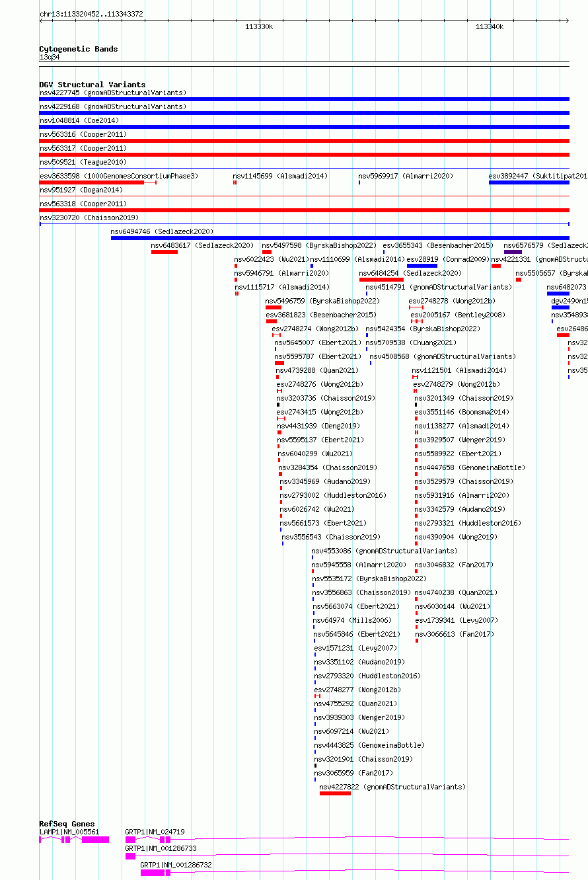The width and height of the screenshot is (588, 880).
Task: Click nsv4443825 GenomeinaBottle label
Action: coord(370,745)
